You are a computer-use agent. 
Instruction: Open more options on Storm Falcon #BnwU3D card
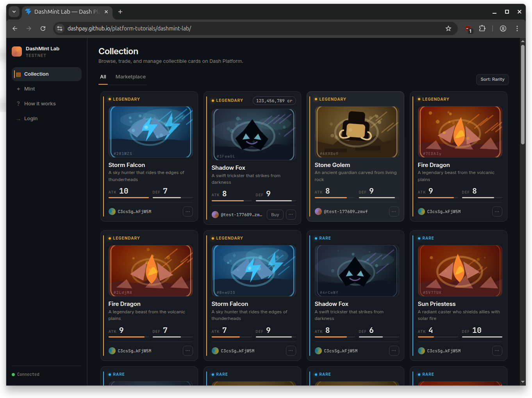tap(291, 351)
